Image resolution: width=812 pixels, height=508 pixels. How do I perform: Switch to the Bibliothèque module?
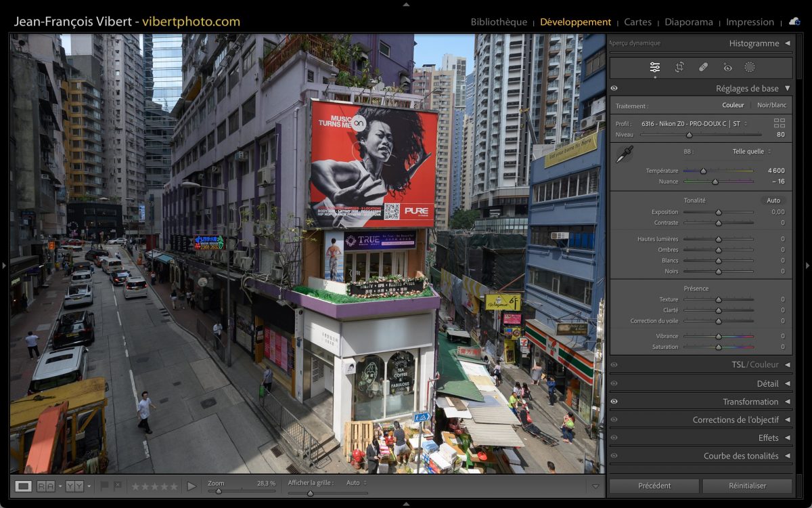499,22
